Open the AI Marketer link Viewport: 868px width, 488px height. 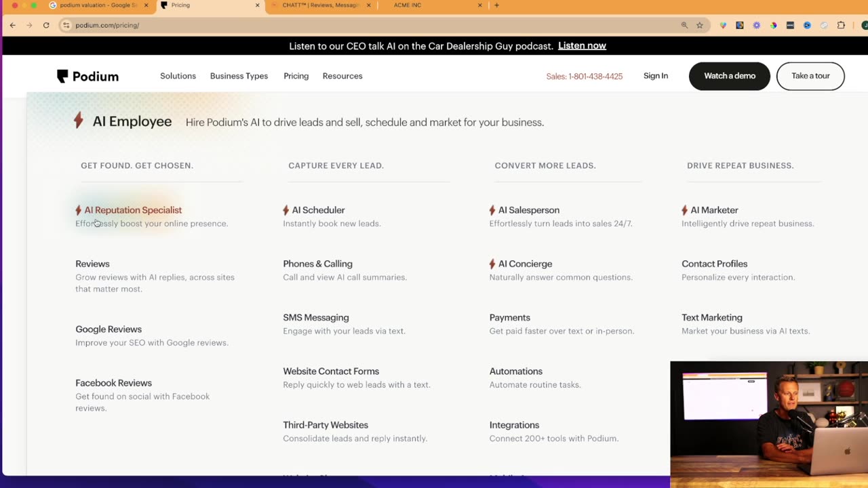pos(714,210)
